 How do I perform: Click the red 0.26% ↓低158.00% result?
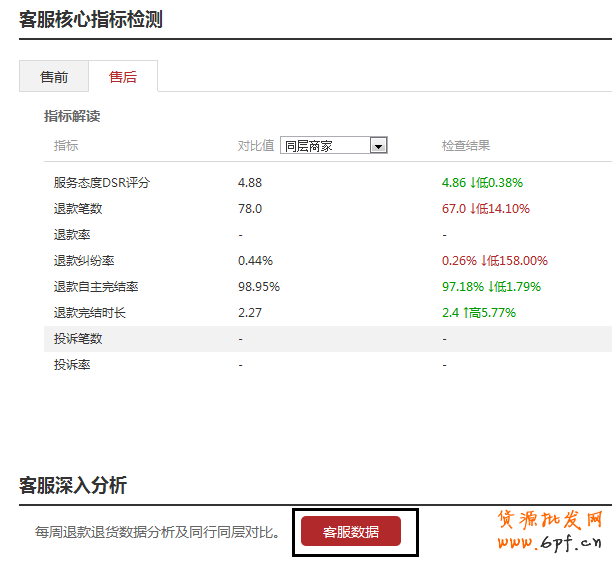(x=494, y=261)
